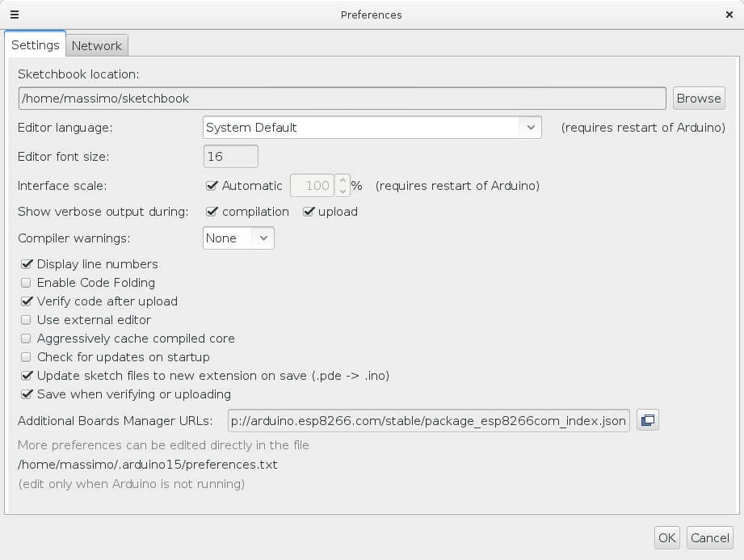Screen dimensions: 744x560
Task: Open the Compiler warnings dropdown
Action: click(263, 238)
